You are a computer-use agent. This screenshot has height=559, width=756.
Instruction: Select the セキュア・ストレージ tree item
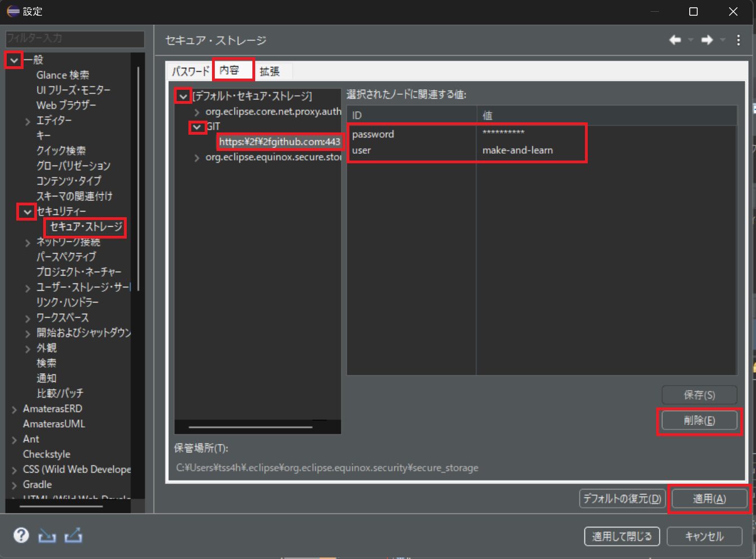click(86, 227)
